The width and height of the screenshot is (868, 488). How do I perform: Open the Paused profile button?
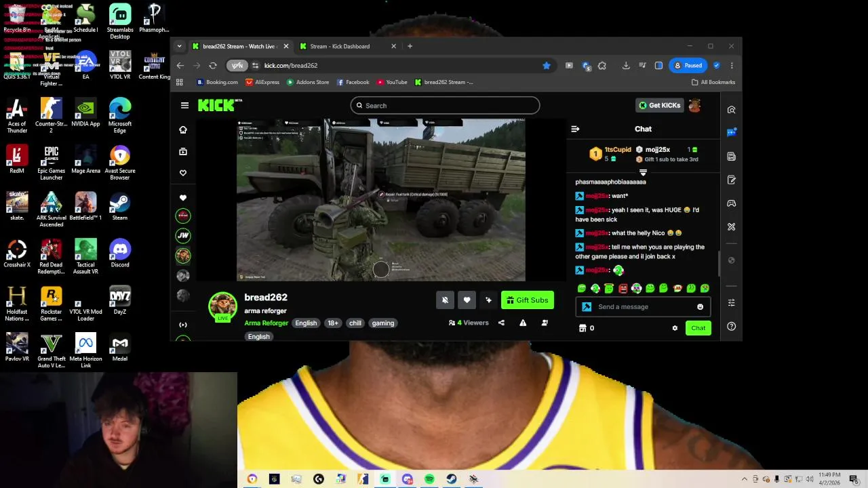click(x=688, y=66)
